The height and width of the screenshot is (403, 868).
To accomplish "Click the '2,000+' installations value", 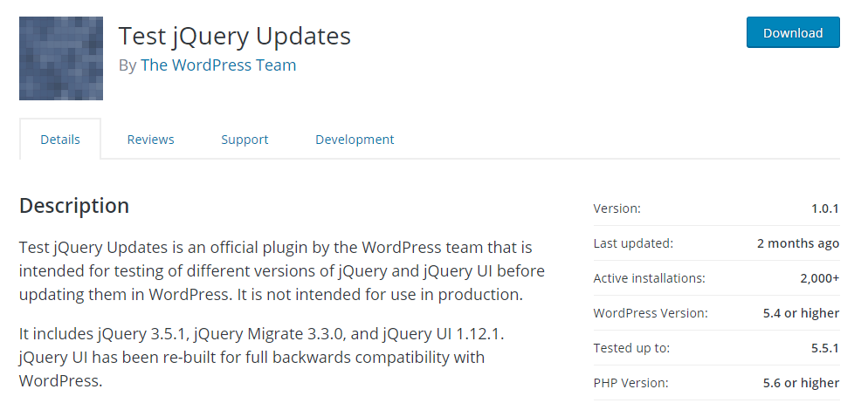I will 819,278.
